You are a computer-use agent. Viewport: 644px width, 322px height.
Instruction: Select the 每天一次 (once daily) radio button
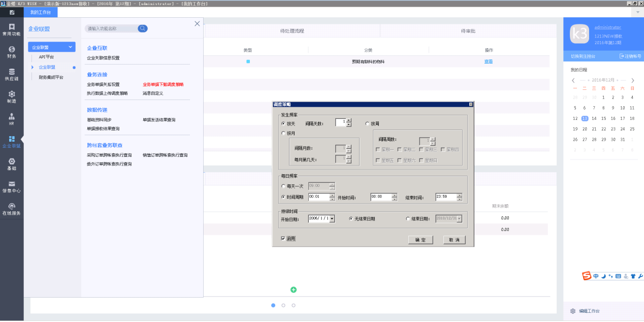pyautogui.click(x=283, y=186)
